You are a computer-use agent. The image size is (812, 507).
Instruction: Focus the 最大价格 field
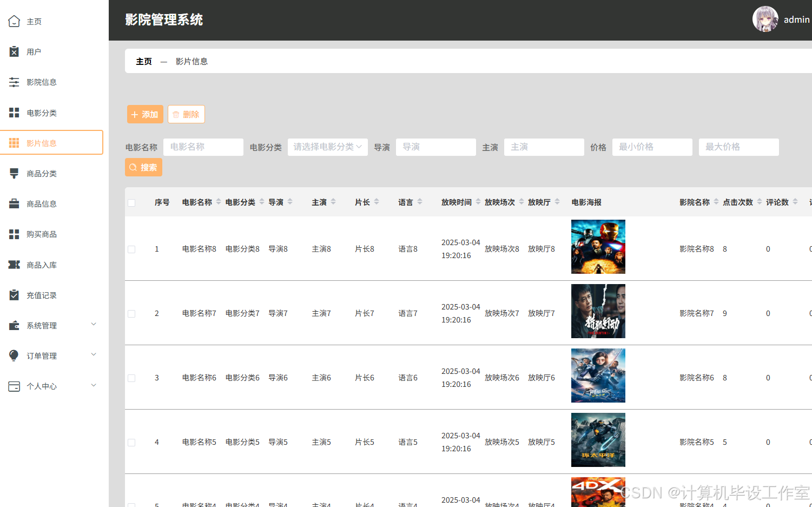click(739, 147)
